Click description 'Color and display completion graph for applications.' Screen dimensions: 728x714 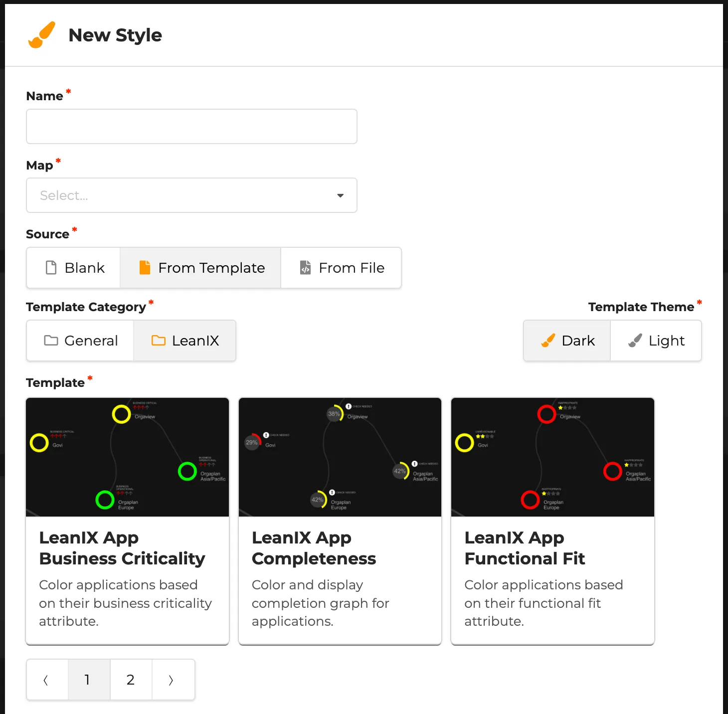(x=320, y=603)
